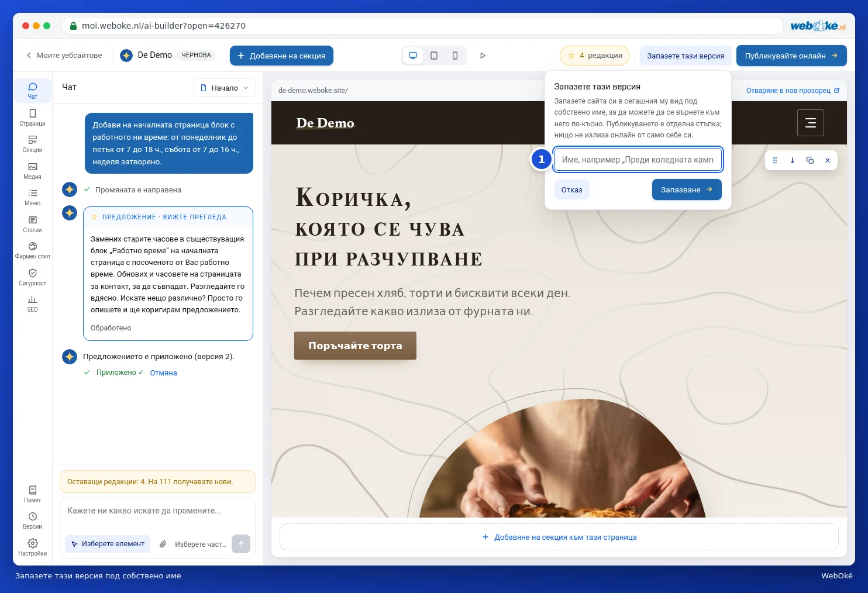The width and height of the screenshot is (868, 593).
Task: Focus the version name input field
Action: point(638,160)
